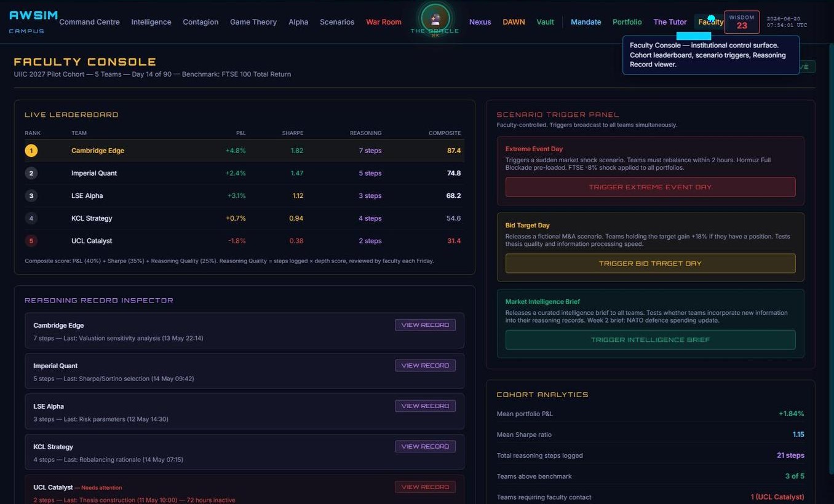View KCL Strategy reasoning record

click(425, 446)
